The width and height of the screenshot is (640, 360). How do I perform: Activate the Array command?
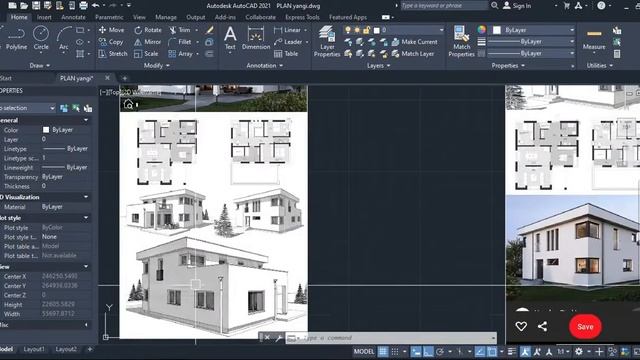[x=180, y=53]
